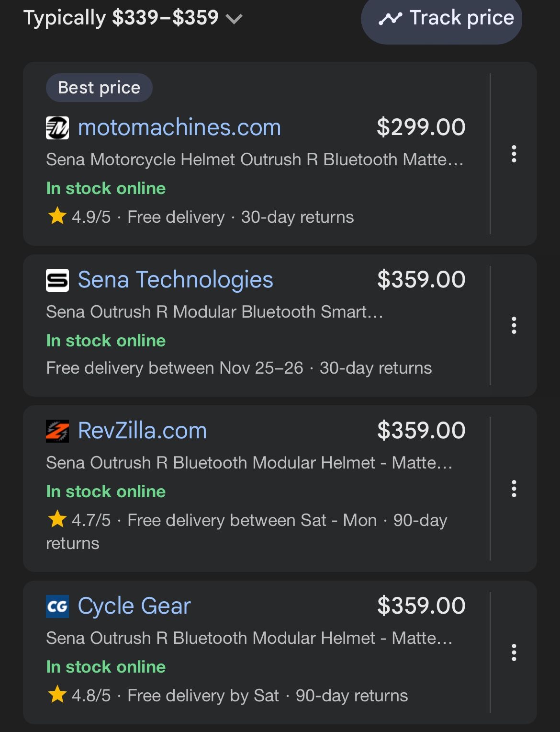Open the three-dot menu on the RevZilla listing
The height and width of the screenshot is (732, 560).
515,490
